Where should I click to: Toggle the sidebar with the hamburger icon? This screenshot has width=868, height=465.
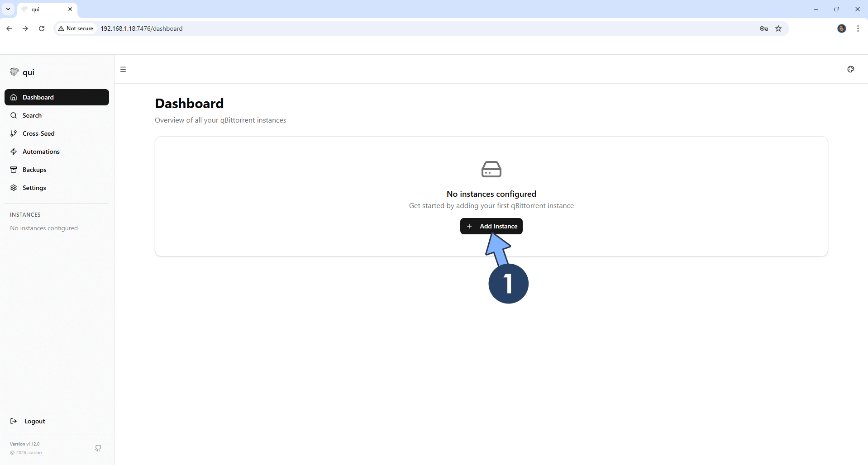tap(123, 69)
